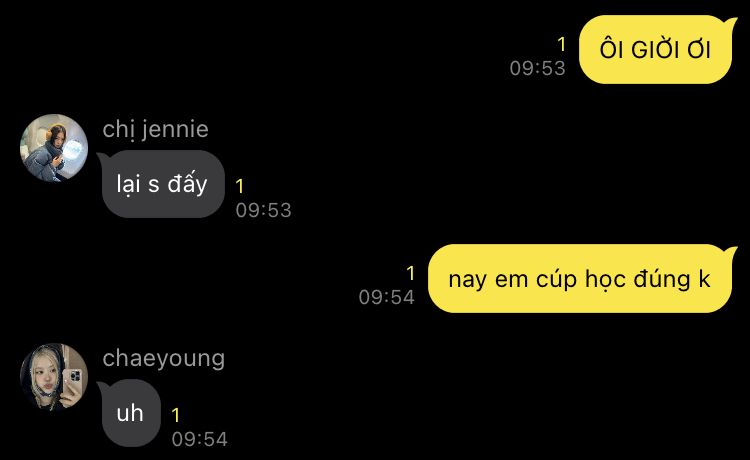The image size is (750, 460).
Task: Click the 09:54 timestamp beside 'uh'
Action: 200,439
